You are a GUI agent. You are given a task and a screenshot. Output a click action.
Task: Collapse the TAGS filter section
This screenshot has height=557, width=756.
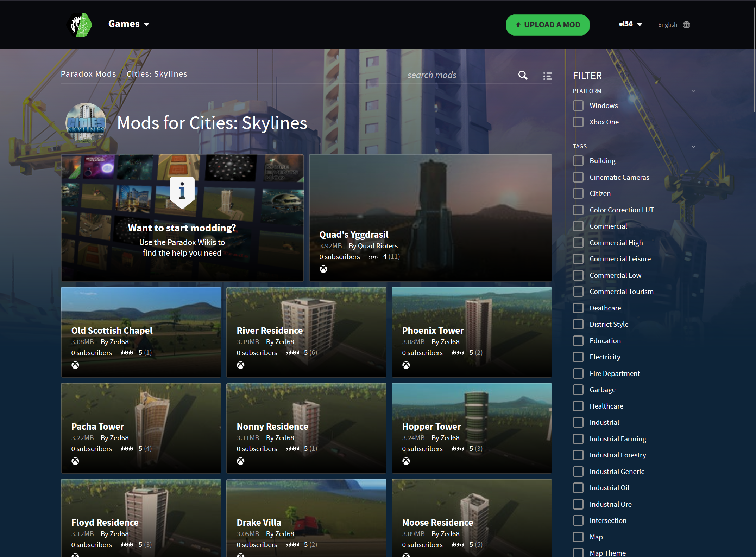tap(693, 147)
